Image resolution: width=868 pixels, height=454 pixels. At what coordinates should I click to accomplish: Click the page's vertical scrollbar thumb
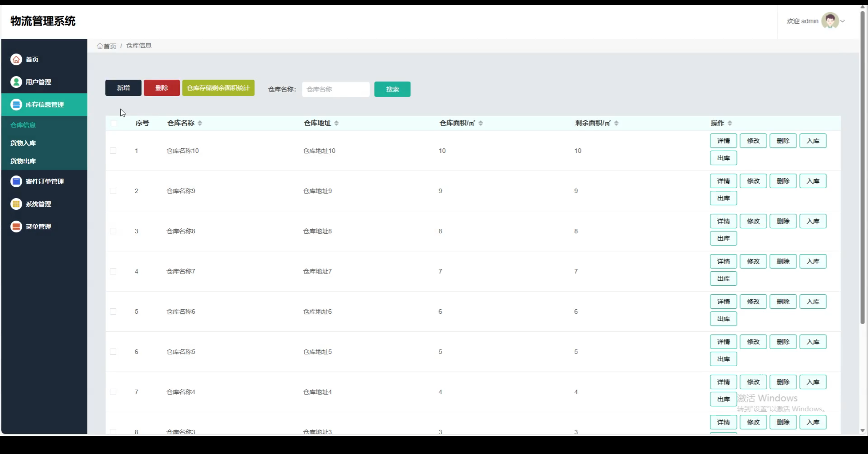863,166
